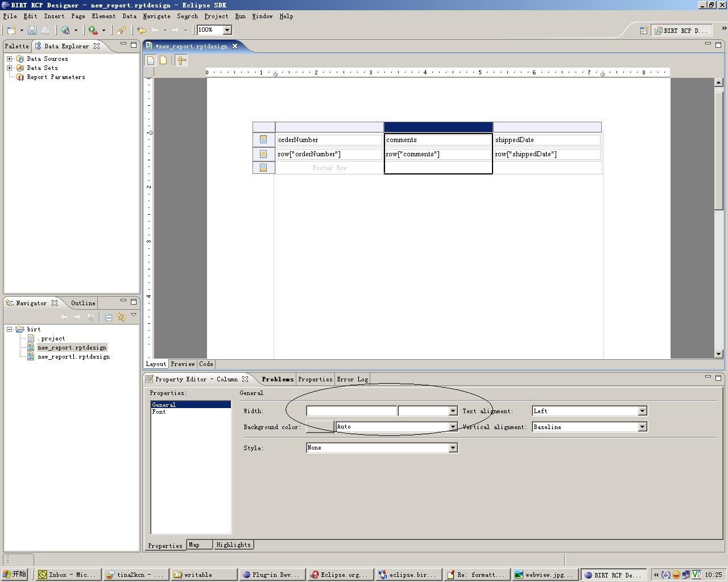Click the Background color swatch button

pos(320,427)
